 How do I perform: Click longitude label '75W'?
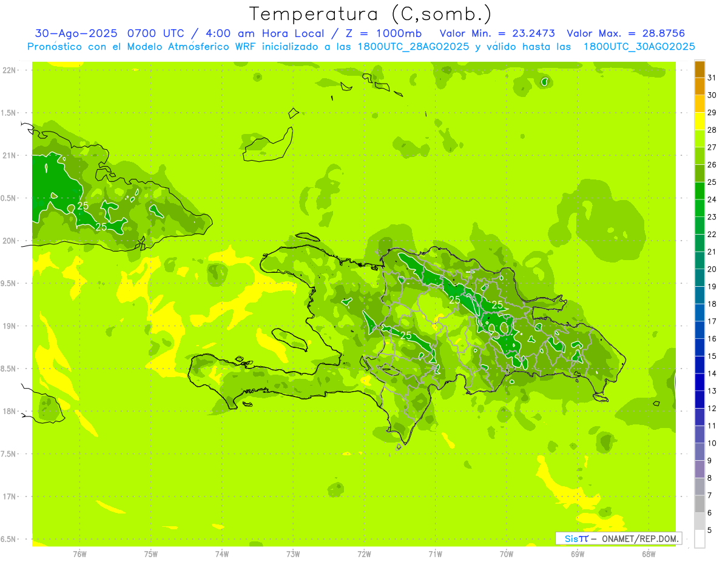[150, 554]
